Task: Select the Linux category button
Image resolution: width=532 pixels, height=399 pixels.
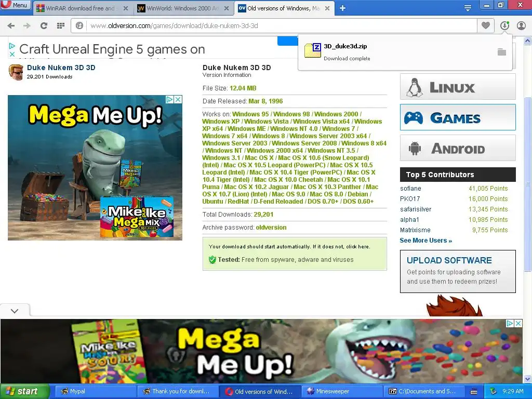Action: click(458, 87)
